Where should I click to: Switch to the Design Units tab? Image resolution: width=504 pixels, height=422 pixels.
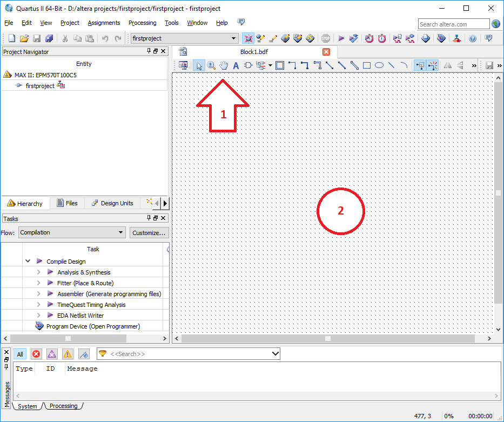(112, 203)
